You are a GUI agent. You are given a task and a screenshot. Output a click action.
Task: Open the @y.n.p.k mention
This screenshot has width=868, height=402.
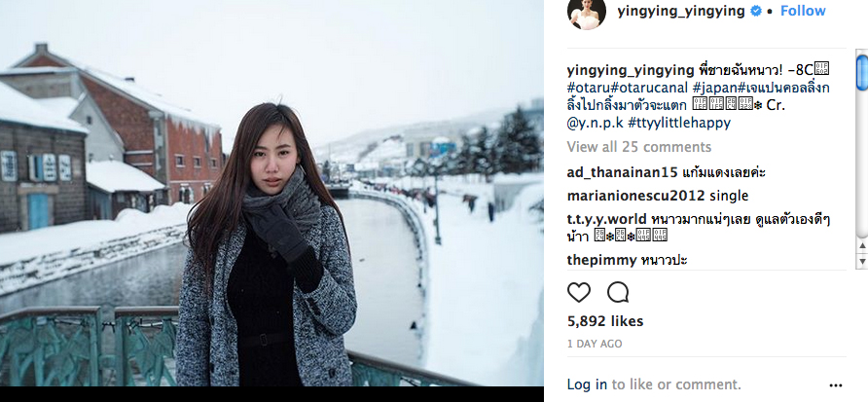click(596, 123)
